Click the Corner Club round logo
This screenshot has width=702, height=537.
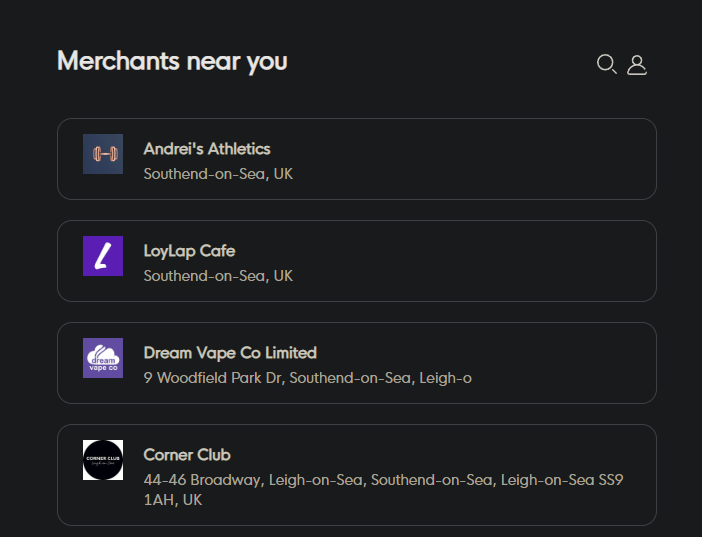[103, 460]
